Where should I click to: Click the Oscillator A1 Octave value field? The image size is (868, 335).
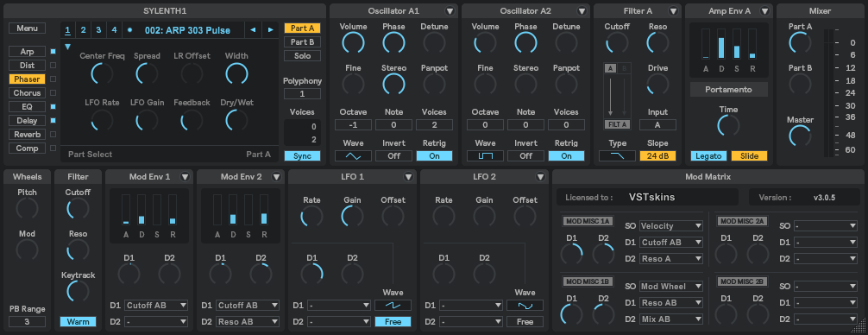353,125
